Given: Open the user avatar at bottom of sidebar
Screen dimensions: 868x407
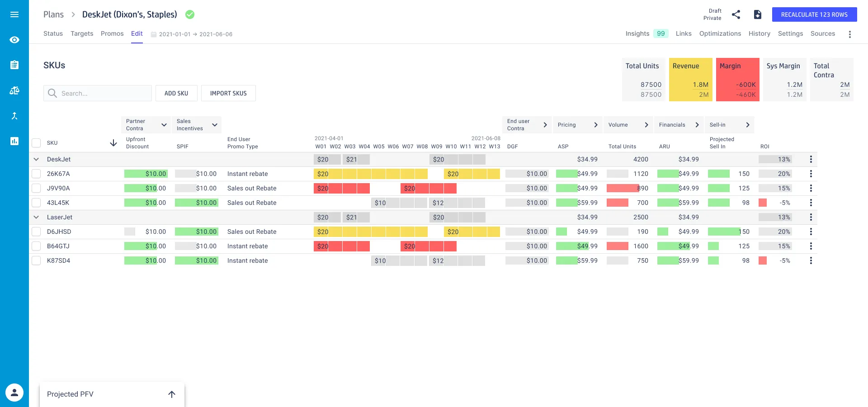Looking at the screenshot, I should point(15,392).
